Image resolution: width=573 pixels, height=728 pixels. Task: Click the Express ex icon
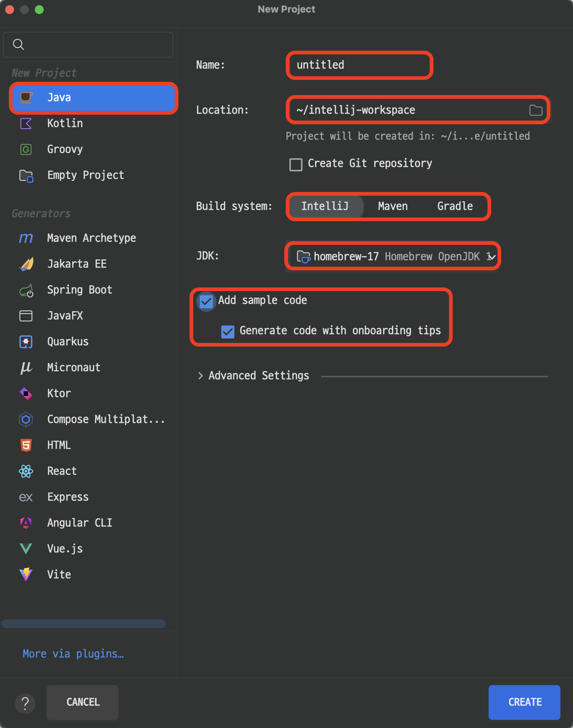click(x=26, y=497)
